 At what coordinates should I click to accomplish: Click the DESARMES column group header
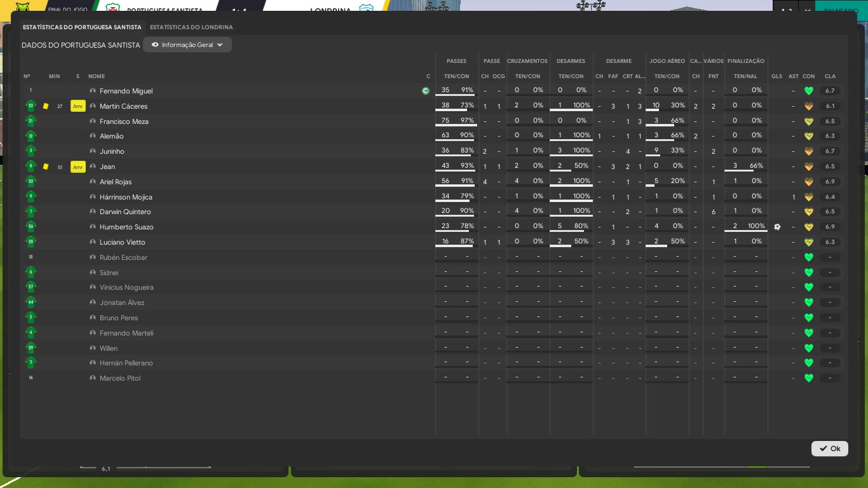pos(571,61)
